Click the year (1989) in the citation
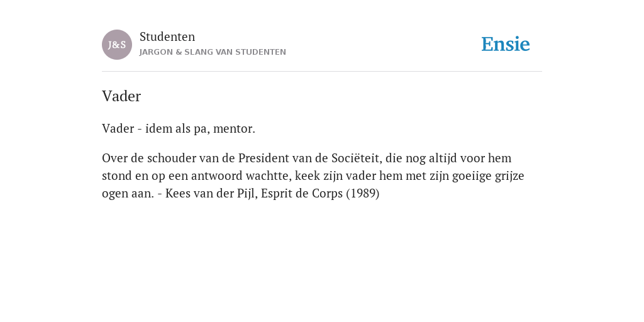644x322 pixels. [x=363, y=194]
